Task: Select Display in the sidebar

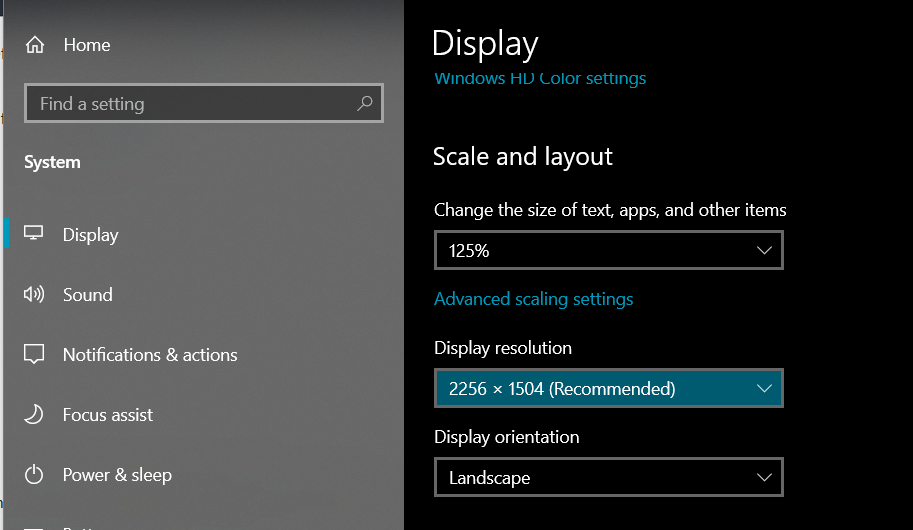Action: (90, 235)
